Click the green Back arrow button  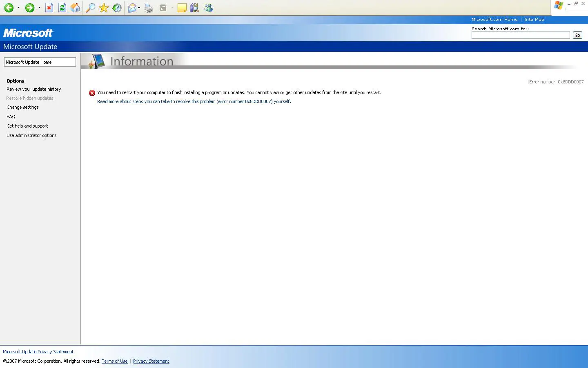point(9,8)
